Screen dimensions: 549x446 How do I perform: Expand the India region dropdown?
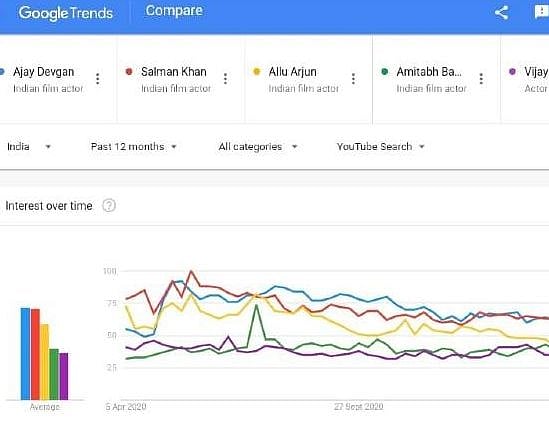pos(29,147)
